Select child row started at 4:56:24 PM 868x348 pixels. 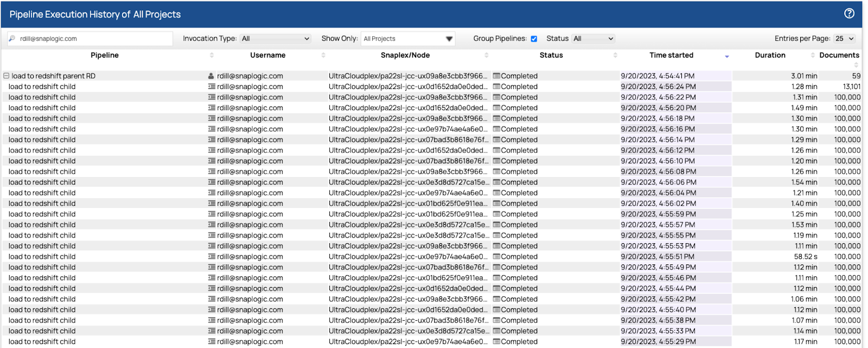tap(42, 87)
